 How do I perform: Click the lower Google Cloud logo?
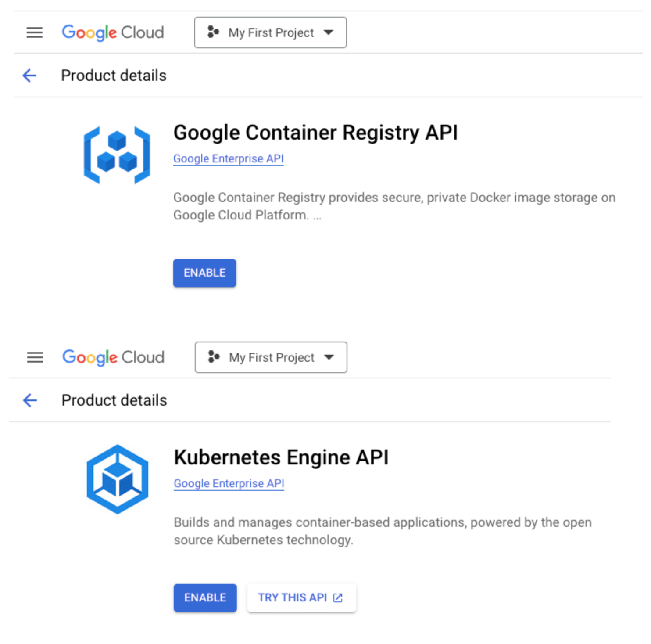[x=113, y=357]
